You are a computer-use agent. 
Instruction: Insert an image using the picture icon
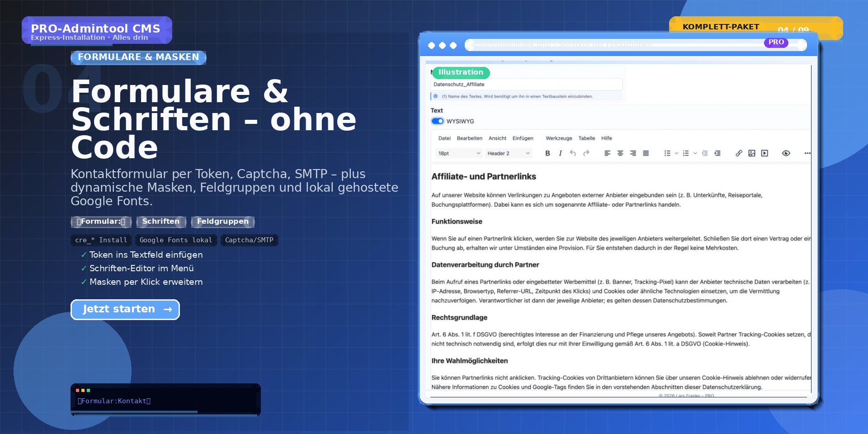[751, 153]
